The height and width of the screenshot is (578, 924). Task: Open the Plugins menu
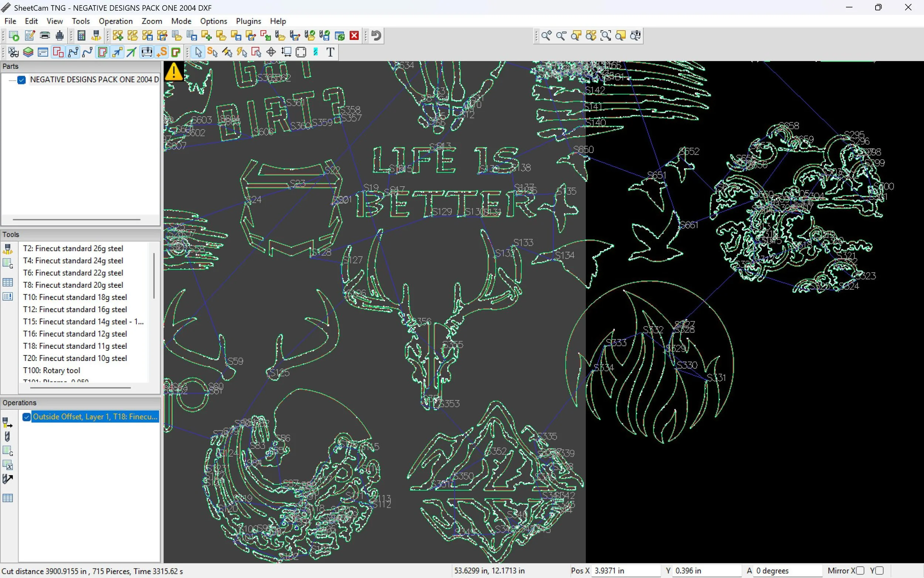tap(248, 21)
